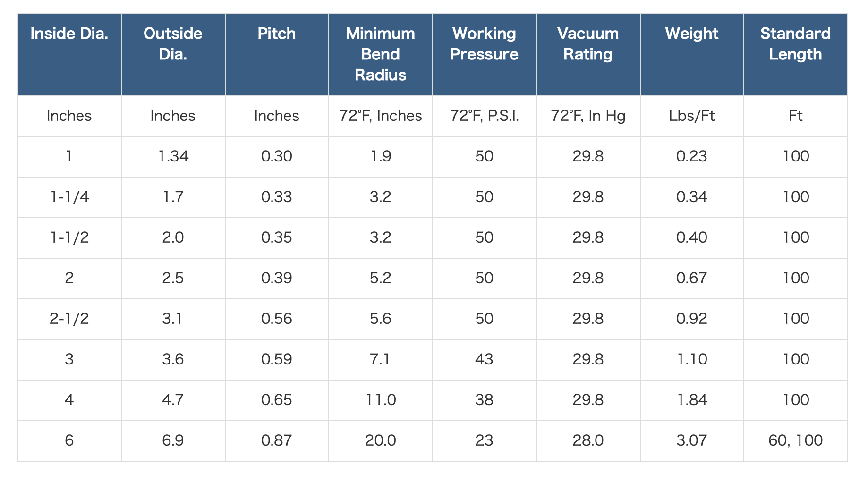Image resolution: width=868 pixels, height=491 pixels.
Task: Click the 0.87 pitch value
Action: pyautogui.click(x=277, y=440)
